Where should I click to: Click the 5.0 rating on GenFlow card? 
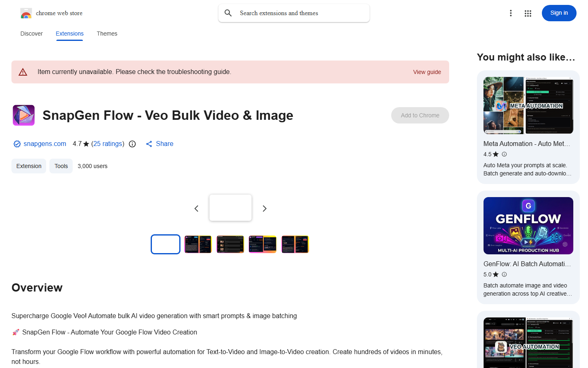(x=488, y=274)
